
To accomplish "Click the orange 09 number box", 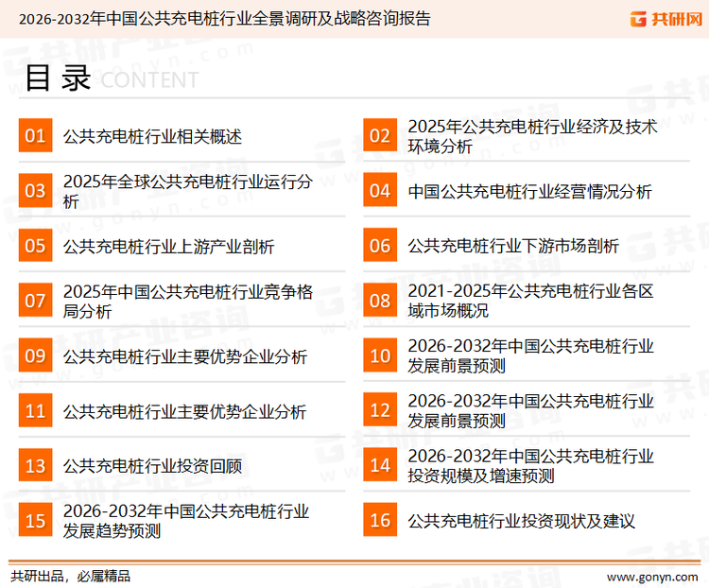I will click(35, 355).
